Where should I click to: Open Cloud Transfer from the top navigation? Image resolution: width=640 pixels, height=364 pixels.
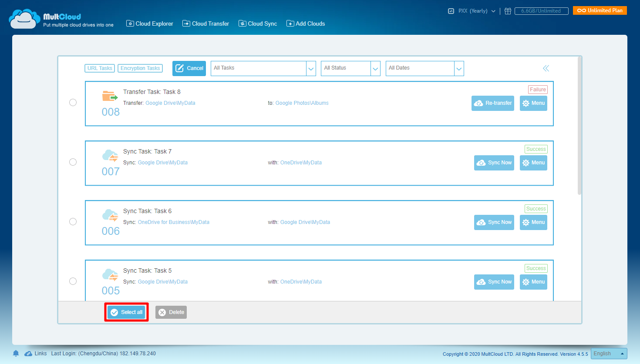tap(205, 23)
